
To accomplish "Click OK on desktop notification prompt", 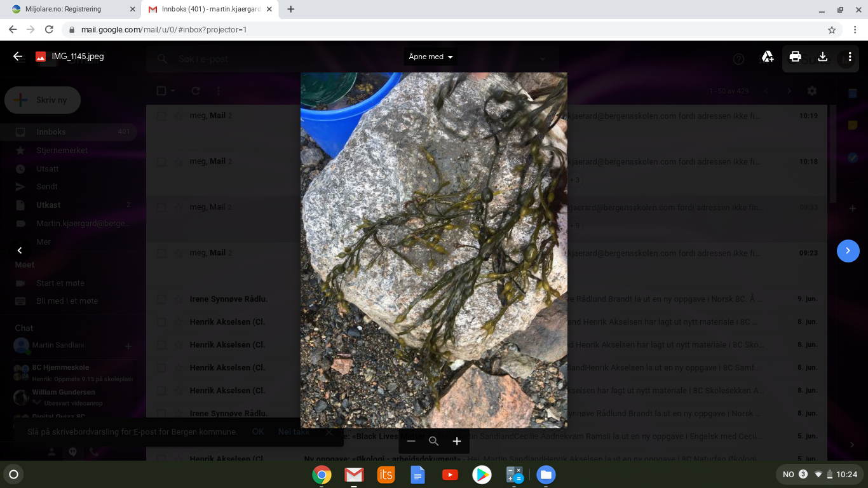I will point(257,431).
